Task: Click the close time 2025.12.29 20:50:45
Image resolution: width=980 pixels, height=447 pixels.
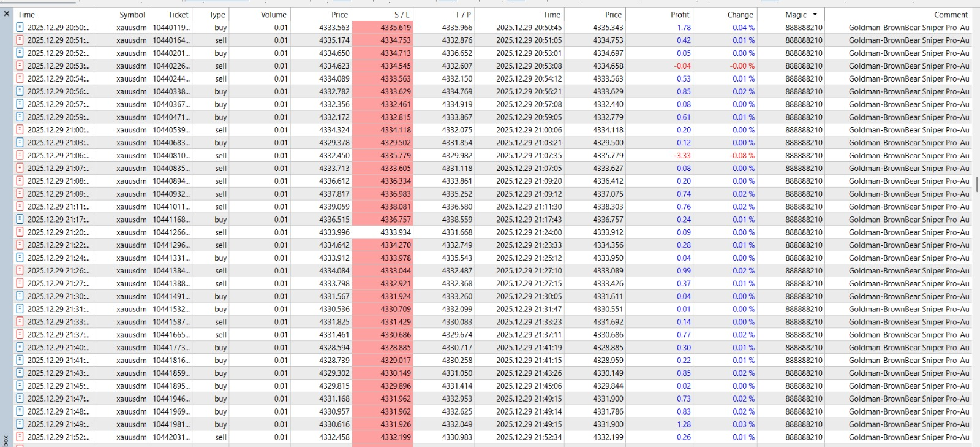Action: coord(529,28)
